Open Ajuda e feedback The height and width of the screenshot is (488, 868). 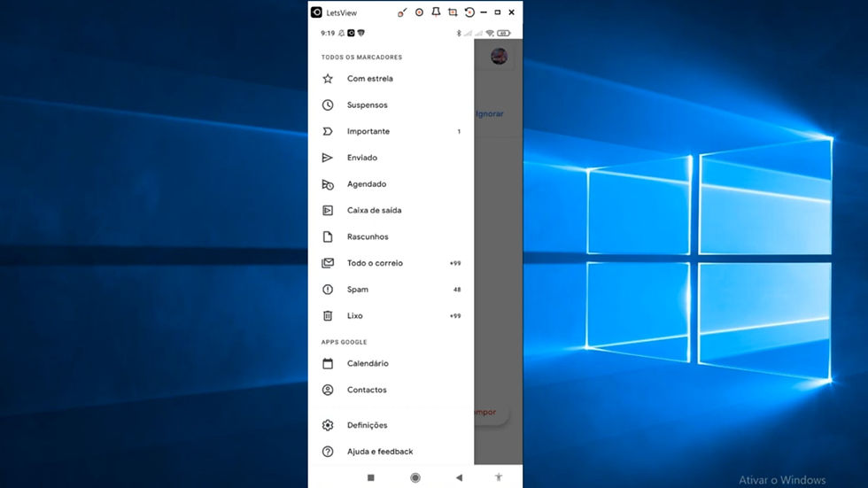(x=391, y=452)
